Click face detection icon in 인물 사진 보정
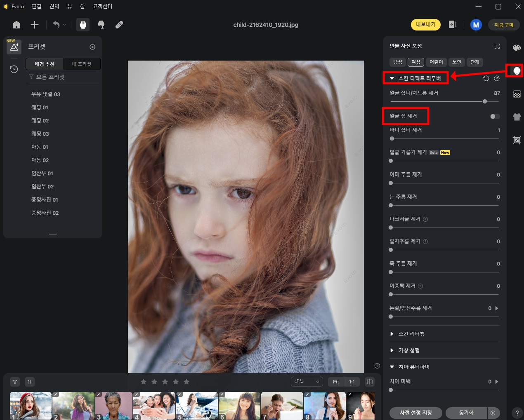 tap(497, 46)
